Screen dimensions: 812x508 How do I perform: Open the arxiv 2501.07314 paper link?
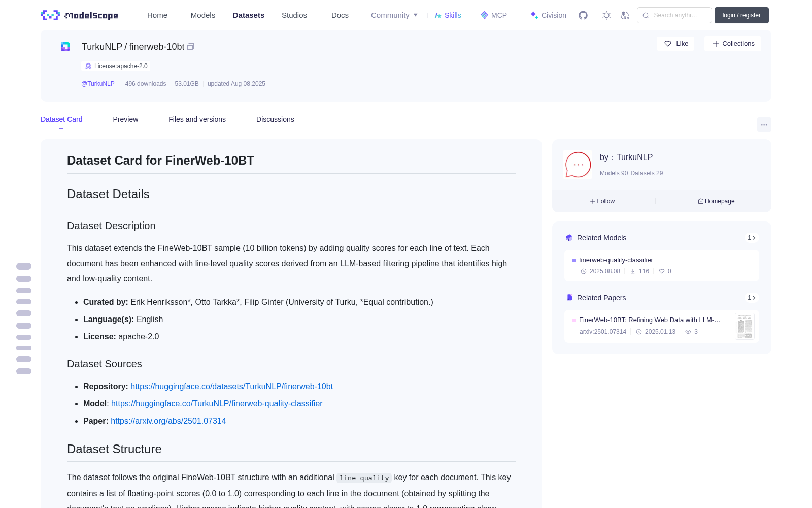(x=168, y=421)
